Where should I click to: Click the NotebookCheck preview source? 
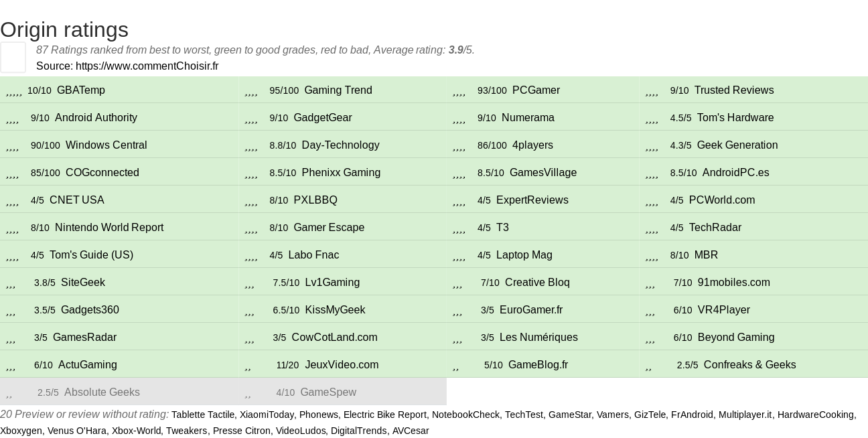465,415
